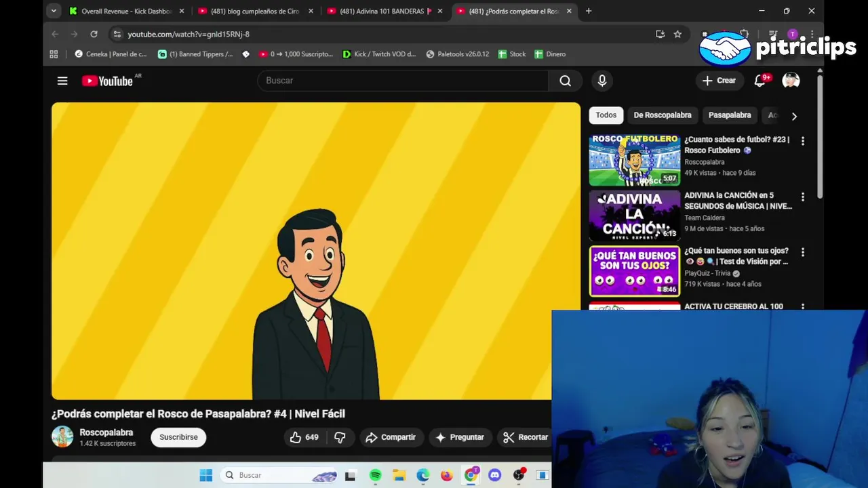Open Stock bookmark
Screen dimensions: 868x488
point(512,54)
